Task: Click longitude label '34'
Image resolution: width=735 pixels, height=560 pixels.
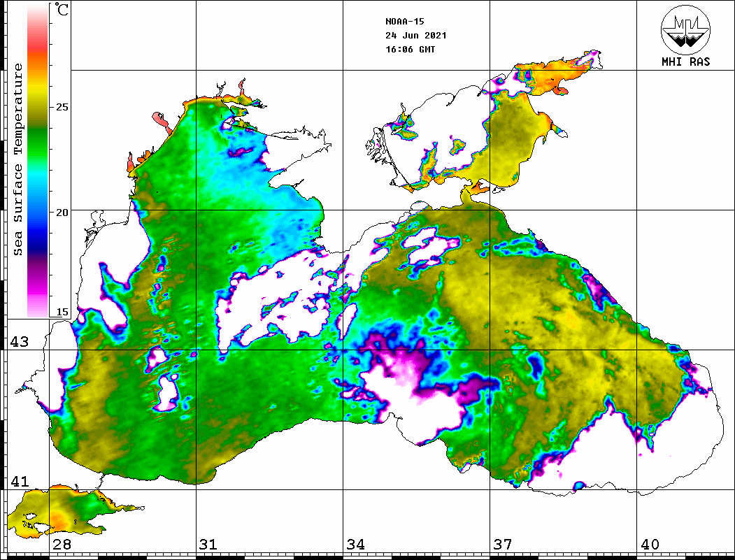Action: 355,545
